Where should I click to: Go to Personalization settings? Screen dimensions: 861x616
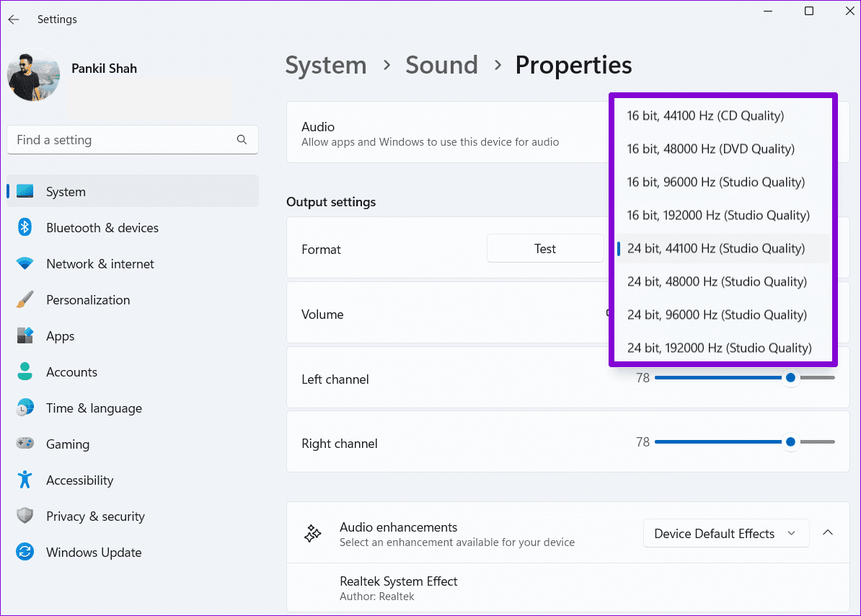click(x=88, y=300)
